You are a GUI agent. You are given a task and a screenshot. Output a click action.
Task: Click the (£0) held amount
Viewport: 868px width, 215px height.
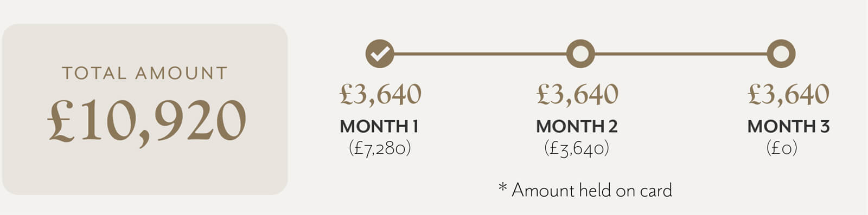[782, 148]
